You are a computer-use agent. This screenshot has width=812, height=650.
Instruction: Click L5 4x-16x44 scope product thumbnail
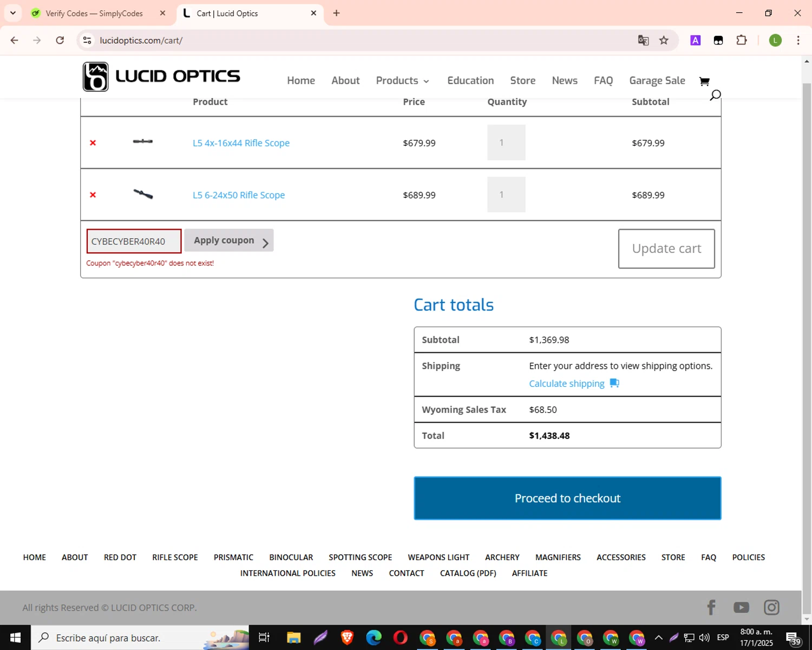[143, 141]
